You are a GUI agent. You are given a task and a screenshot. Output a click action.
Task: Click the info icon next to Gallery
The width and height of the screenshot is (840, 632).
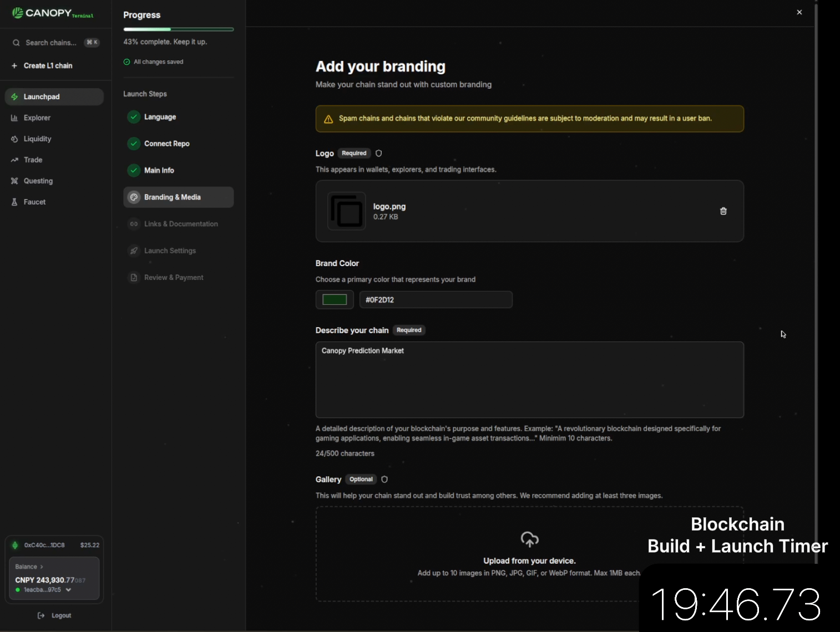384,480
